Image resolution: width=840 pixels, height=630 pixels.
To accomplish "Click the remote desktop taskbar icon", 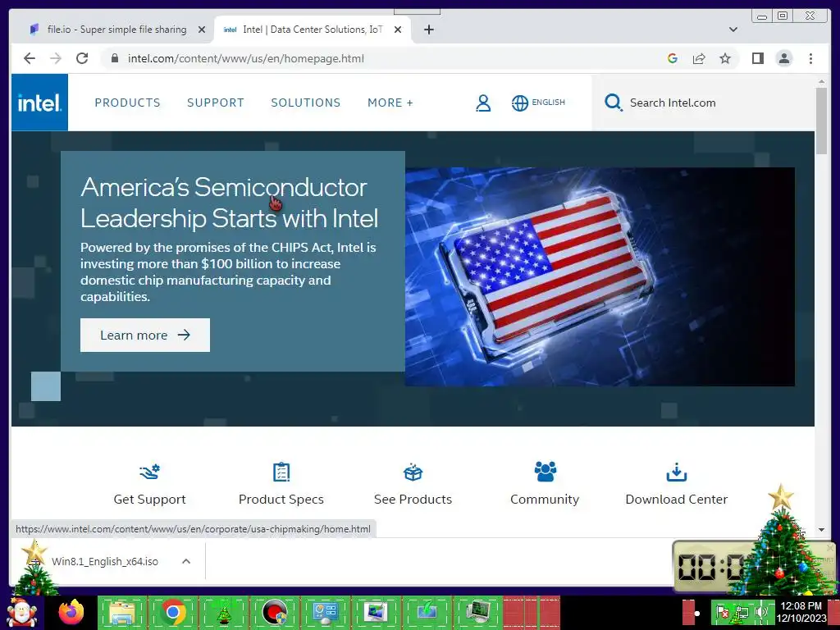I will point(376,612).
